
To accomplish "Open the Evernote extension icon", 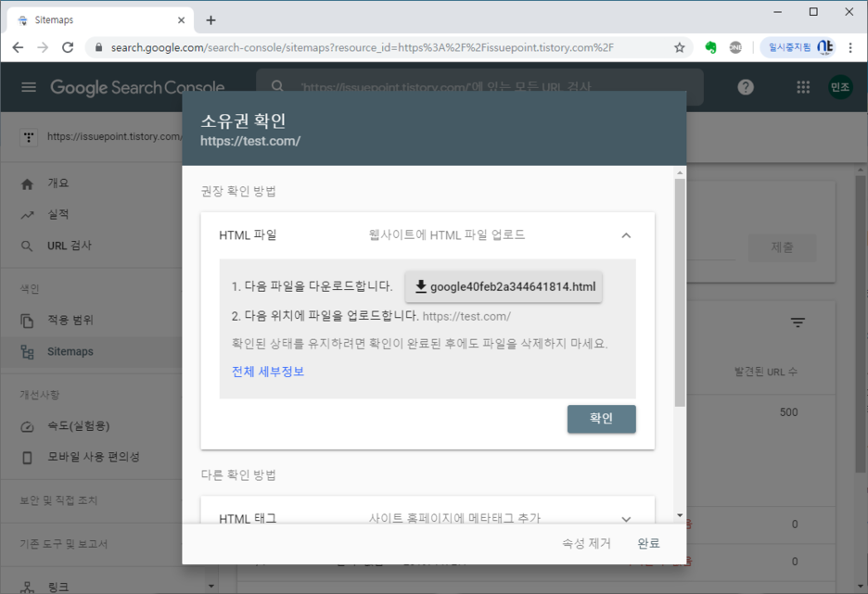I will pyautogui.click(x=710, y=47).
